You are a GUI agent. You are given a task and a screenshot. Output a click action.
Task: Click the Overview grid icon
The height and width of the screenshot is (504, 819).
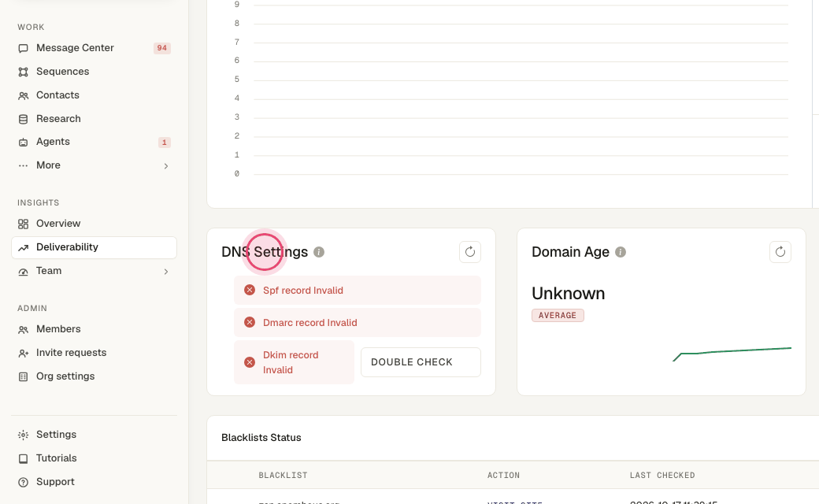pos(23,224)
